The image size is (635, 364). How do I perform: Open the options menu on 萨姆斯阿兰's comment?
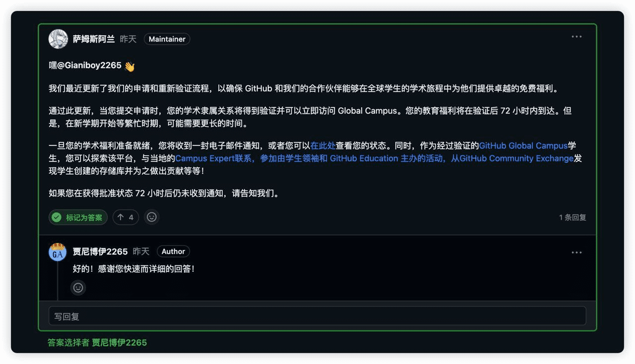pos(576,36)
